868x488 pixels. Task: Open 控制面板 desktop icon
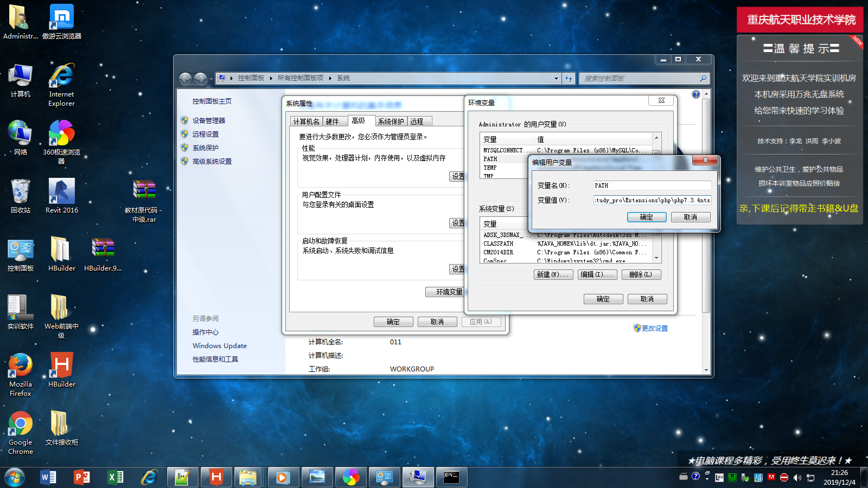coord(21,254)
